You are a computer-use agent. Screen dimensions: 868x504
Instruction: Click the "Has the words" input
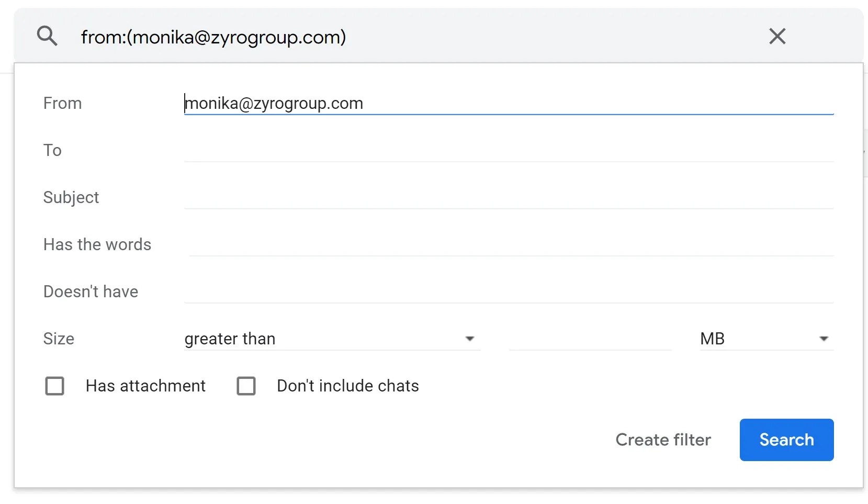click(471, 244)
